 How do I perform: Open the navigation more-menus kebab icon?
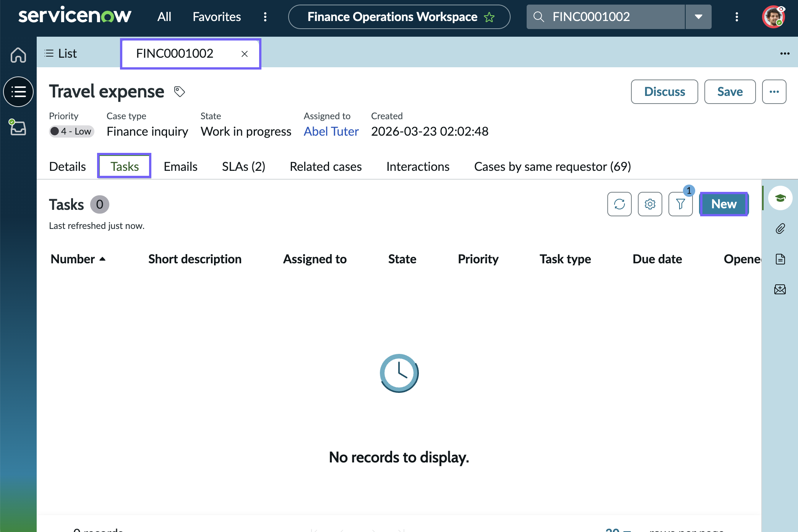tap(265, 17)
